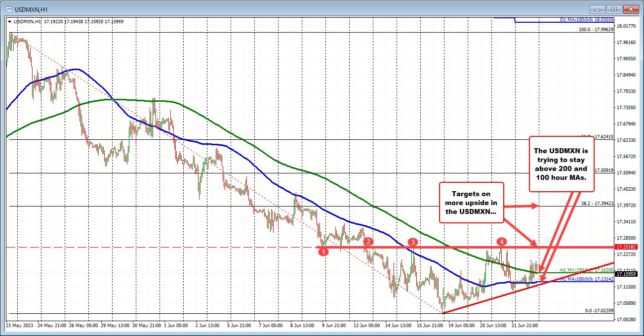644x336 pixels.
Task: Click the H1 MA:200:0:0: 17.16305 label
Action: click(587, 270)
